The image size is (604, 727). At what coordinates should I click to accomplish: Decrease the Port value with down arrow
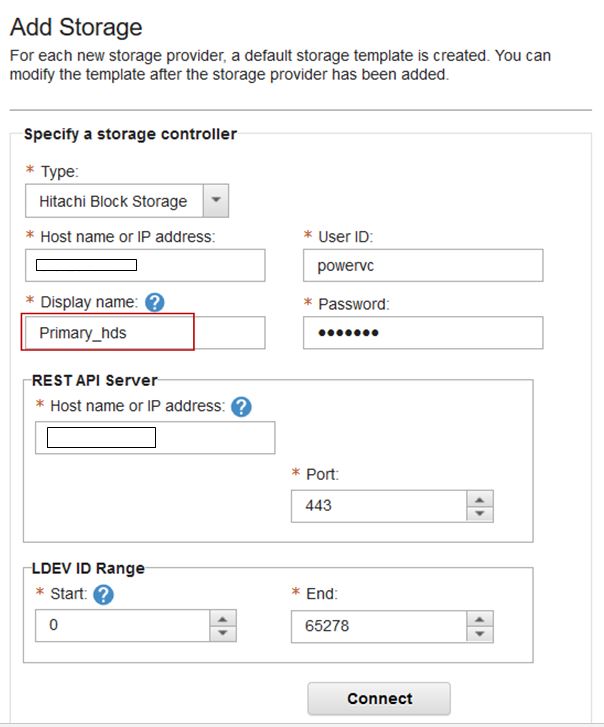(480, 514)
